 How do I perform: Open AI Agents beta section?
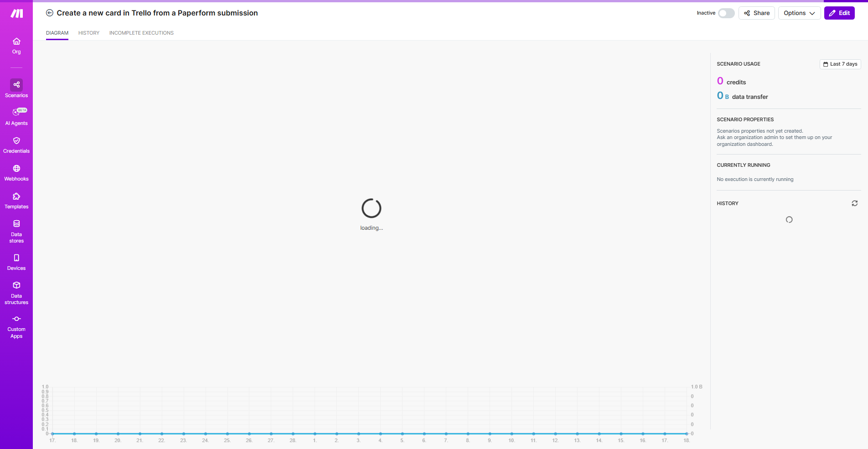[16, 117]
